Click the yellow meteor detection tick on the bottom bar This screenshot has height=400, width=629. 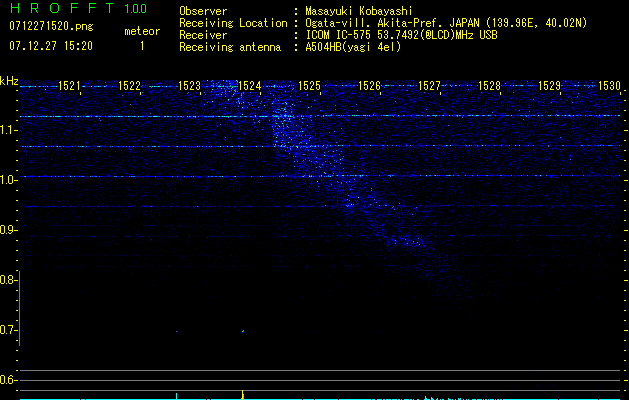click(243, 394)
